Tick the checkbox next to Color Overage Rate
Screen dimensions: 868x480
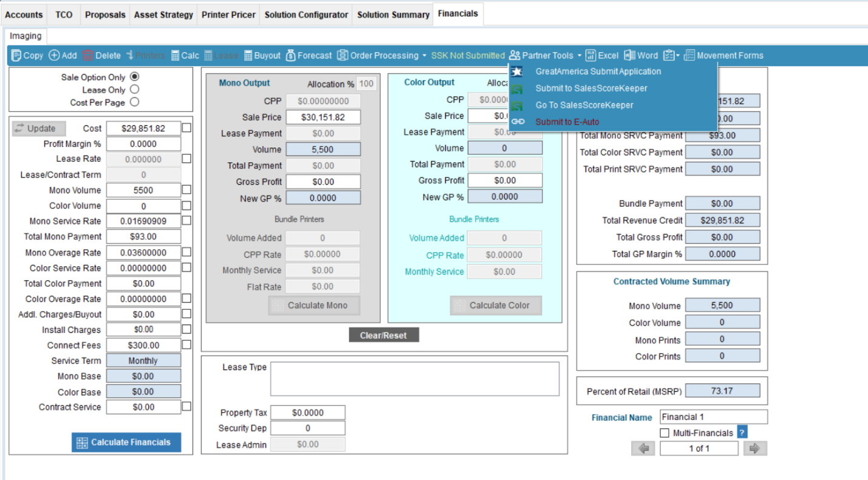tap(187, 298)
